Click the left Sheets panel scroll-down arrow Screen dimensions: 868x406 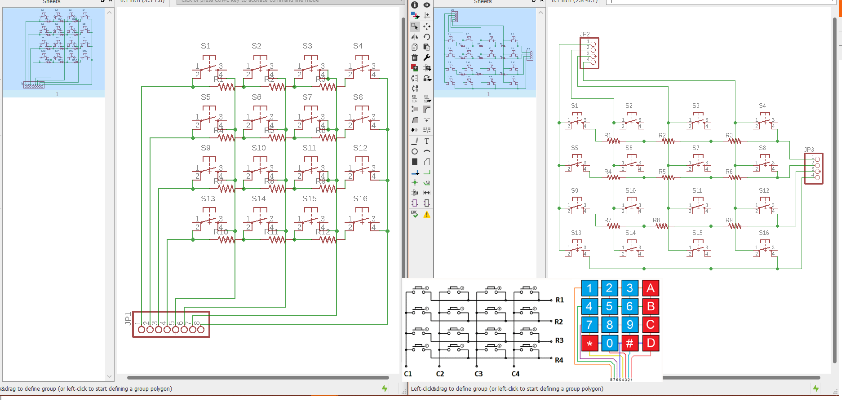click(110, 377)
